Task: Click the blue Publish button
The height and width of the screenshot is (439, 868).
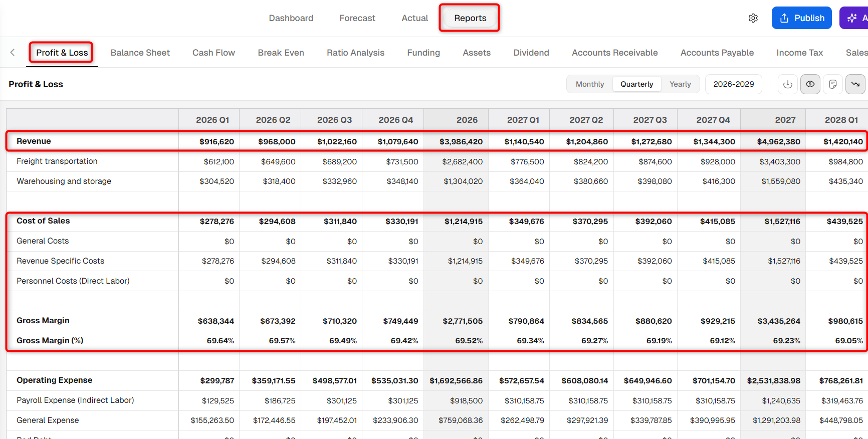Action: [802, 18]
